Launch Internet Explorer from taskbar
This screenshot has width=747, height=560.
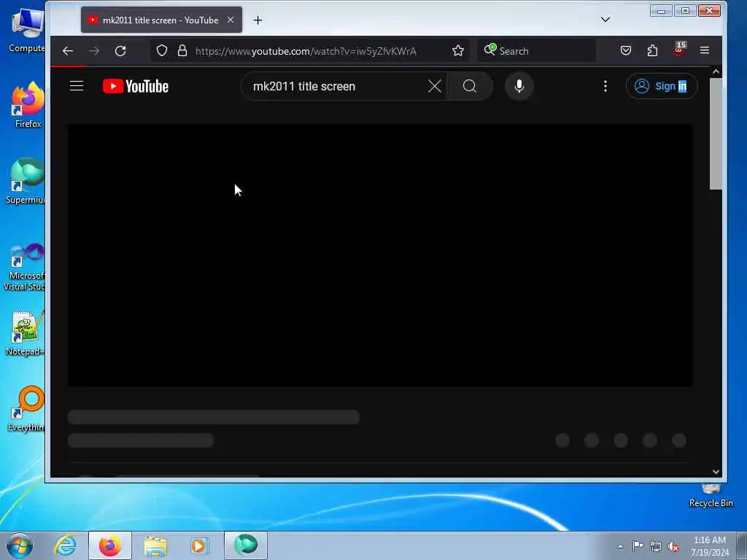[x=65, y=545]
